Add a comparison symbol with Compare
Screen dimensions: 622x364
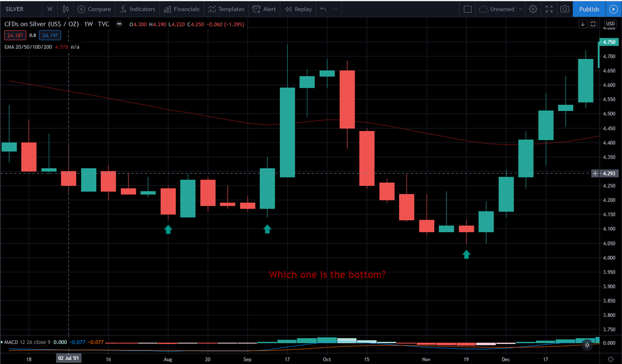94,9
